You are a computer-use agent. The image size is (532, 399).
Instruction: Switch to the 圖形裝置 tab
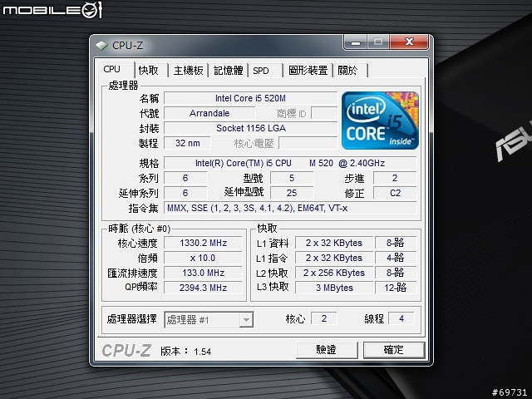coord(308,70)
